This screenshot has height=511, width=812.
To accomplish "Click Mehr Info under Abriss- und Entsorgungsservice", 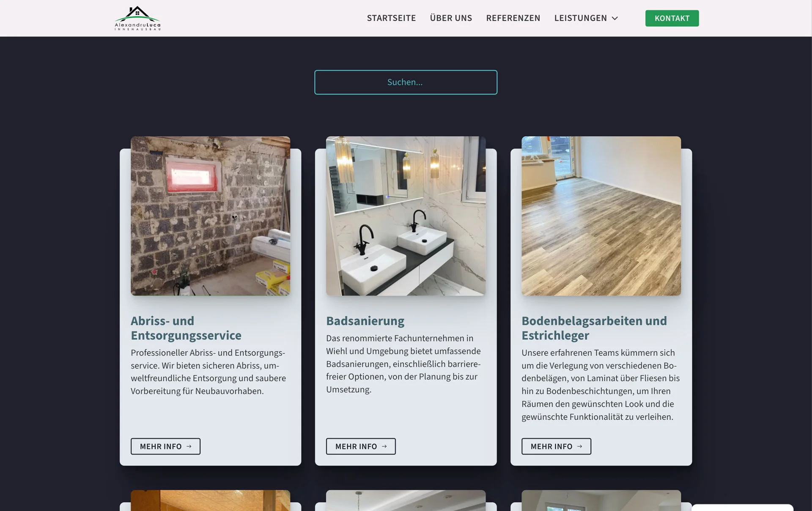I will click(165, 446).
